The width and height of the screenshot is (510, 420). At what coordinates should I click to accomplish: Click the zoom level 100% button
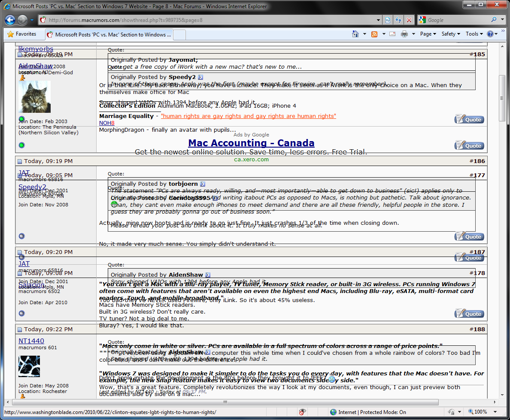[x=478, y=412]
